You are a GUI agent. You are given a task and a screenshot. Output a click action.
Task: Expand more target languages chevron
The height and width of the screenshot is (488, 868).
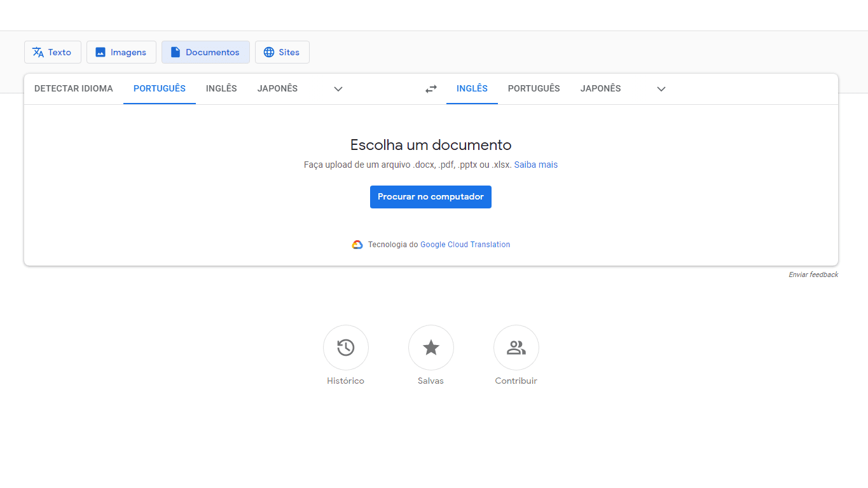coord(661,89)
